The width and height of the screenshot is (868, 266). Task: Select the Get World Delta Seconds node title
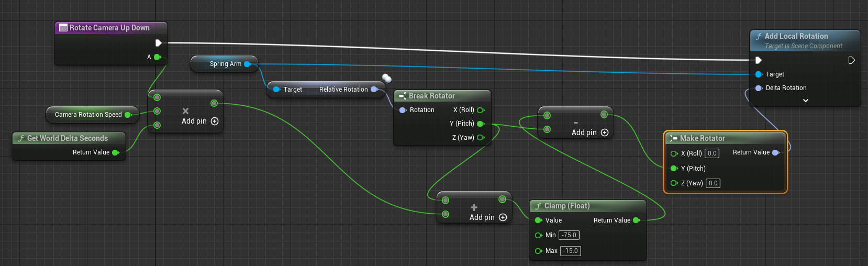pos(67,138)
